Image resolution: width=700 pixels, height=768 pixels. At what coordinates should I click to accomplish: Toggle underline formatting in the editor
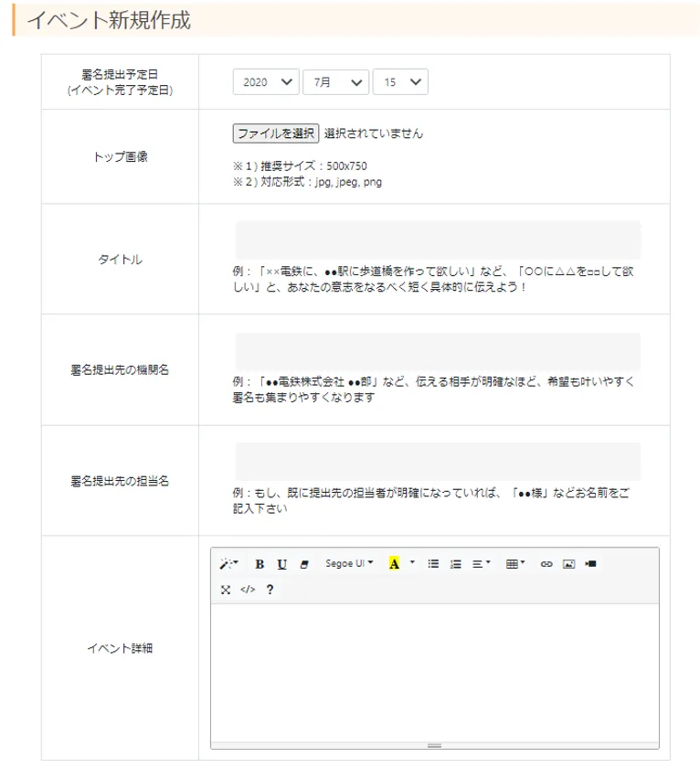click(x=281, y=564)
